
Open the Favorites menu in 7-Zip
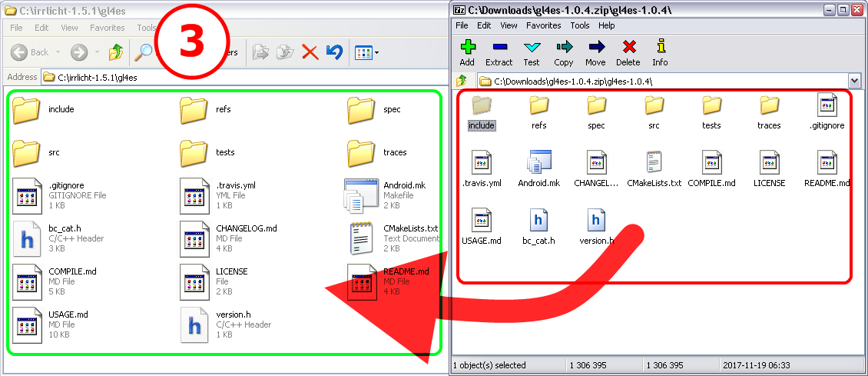pos(544,25)
